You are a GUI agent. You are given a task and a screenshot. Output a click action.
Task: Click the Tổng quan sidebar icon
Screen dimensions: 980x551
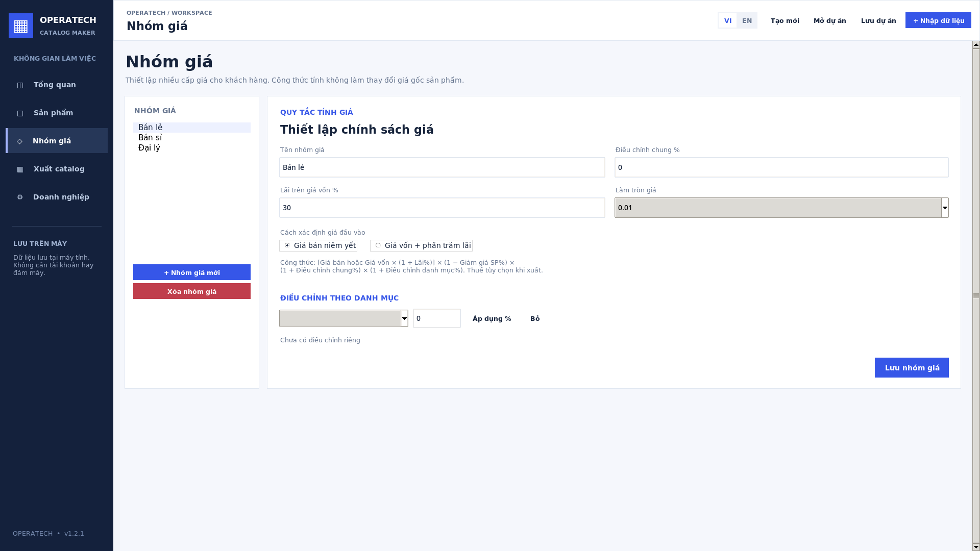tap(20, 85)
